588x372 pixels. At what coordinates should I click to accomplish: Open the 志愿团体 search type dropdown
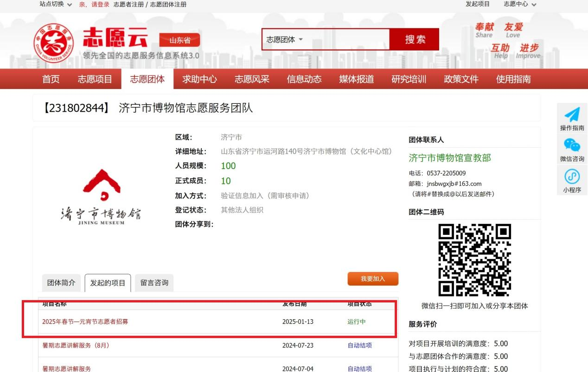pos(285,39)
